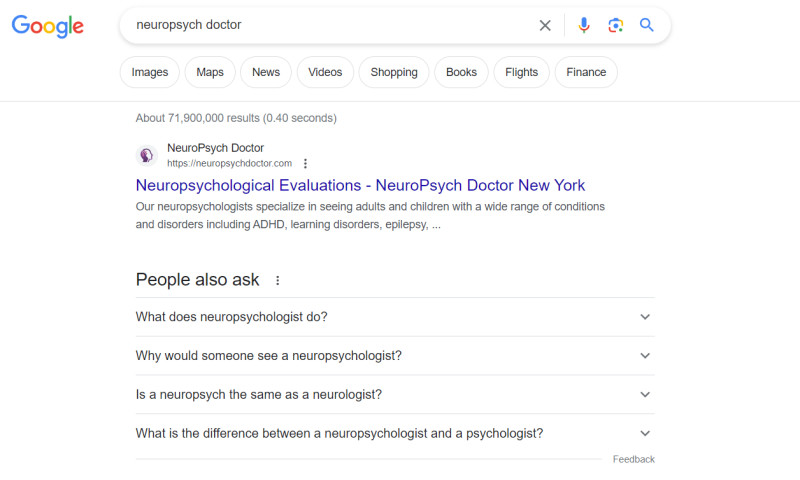Switch to the Images filter
The width and height of the screenshot is (800, 480).
(150, 72)
